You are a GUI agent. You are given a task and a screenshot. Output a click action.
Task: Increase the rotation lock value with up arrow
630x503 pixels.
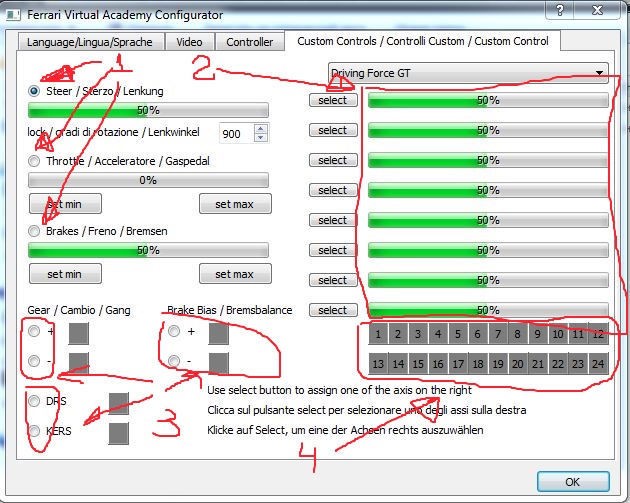pos(261,129)
